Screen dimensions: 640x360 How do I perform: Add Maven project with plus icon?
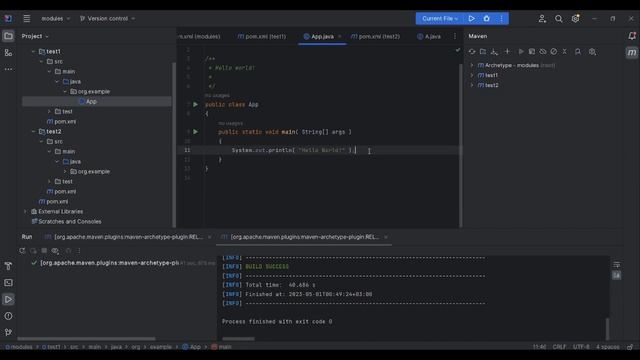point(507,52)
